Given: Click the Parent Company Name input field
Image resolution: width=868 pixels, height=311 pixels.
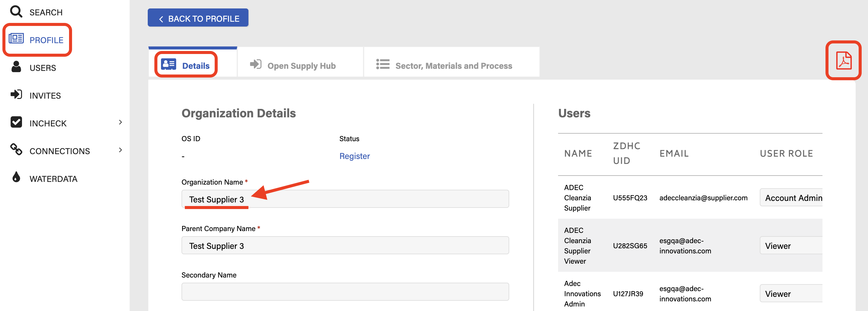Looking at the screenshot, I should [x=345, y=245].
